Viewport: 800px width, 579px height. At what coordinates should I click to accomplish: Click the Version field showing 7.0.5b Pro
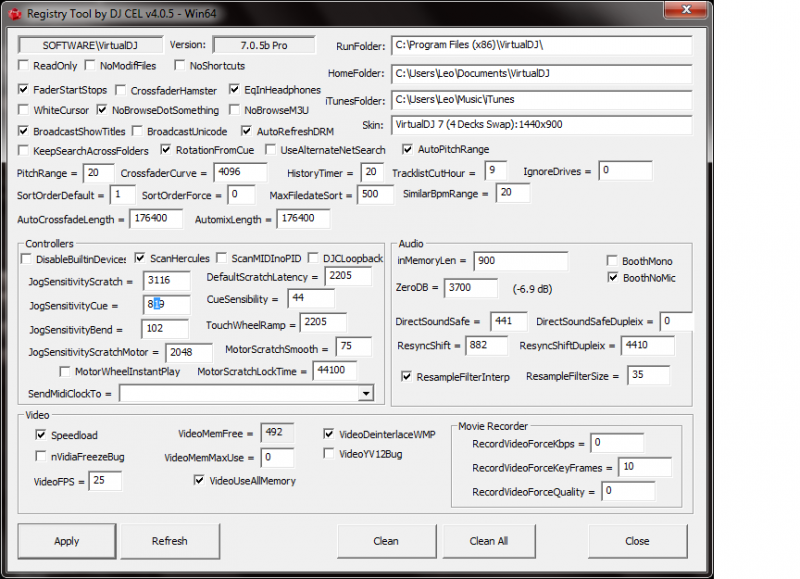click(264, 45)
